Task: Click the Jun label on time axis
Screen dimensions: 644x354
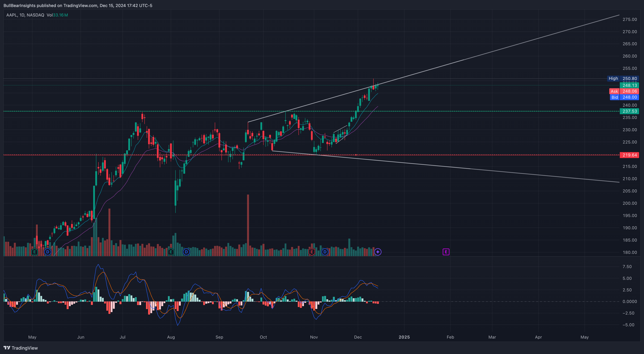Action: tap(81, 337)
